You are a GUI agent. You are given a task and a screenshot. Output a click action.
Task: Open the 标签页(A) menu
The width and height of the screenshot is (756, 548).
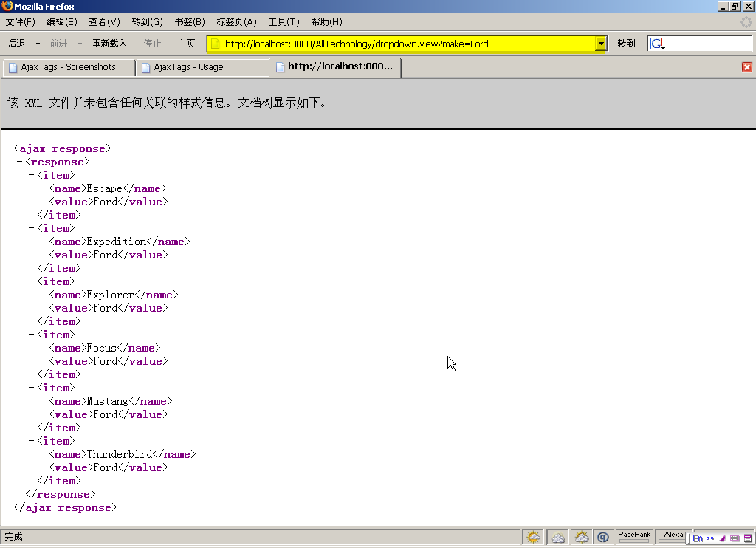point(236,22)
